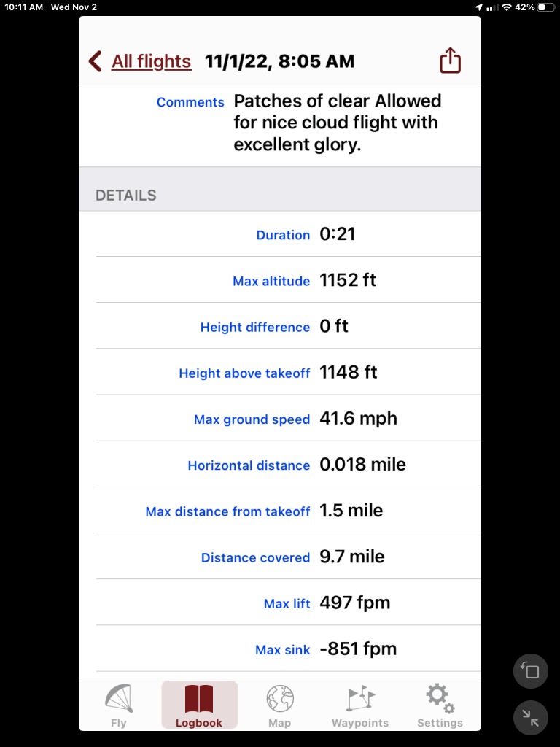Open the Waypoints flags icon
Image resolution: width=560 pixels, height=747 pixels.
[360, 699]
